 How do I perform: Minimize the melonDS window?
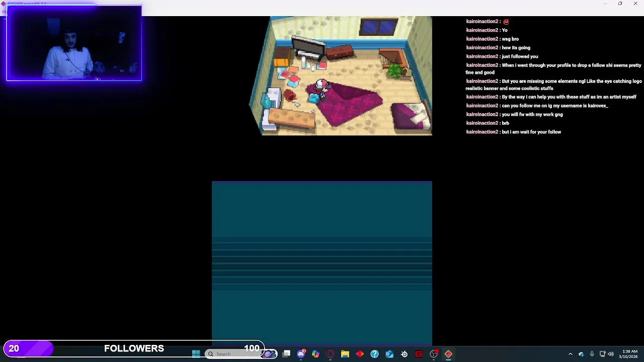(605, 4)
